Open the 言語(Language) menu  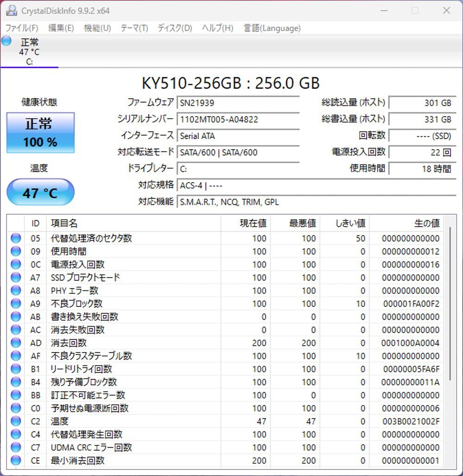tap(272, 28)
